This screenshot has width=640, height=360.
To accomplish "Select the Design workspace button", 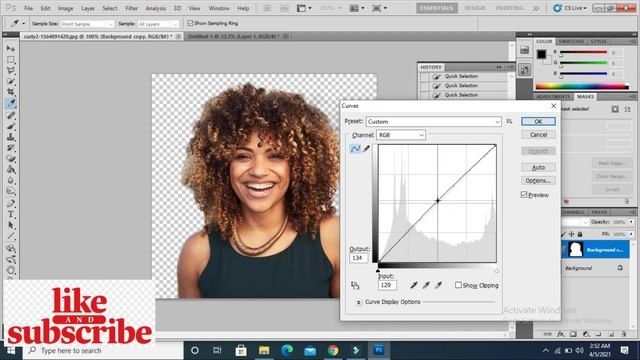I will click(475, 8).
